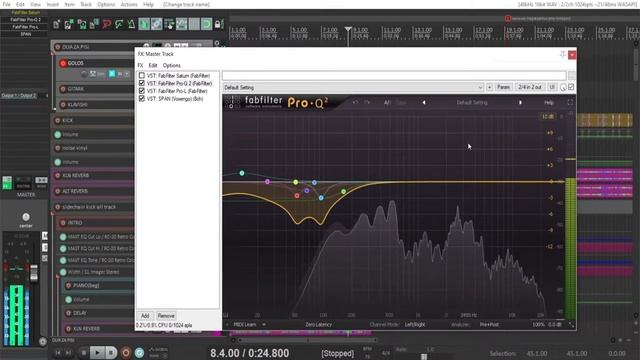Click the transport Record button
Viewport: 640px width, 360px height.
pos(126,352)
